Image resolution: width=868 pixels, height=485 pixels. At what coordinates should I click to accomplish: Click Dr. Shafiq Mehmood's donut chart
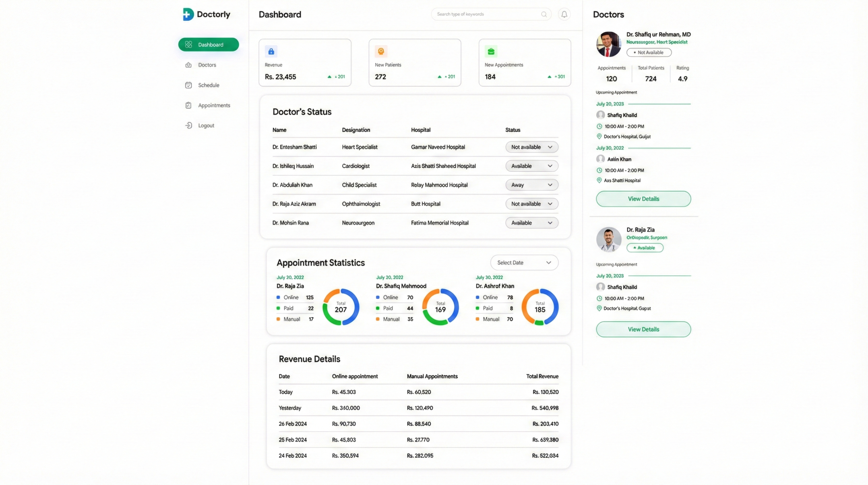tap(440, 307)
